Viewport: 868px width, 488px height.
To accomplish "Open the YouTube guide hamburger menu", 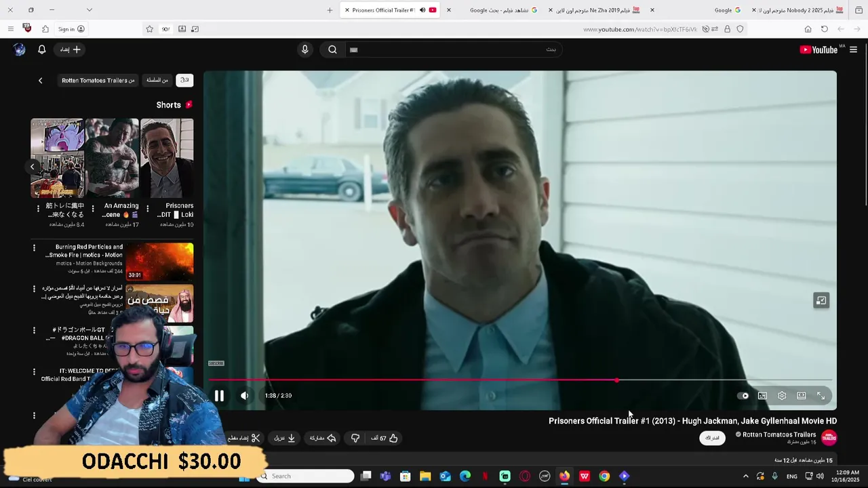I will [853, 49].
